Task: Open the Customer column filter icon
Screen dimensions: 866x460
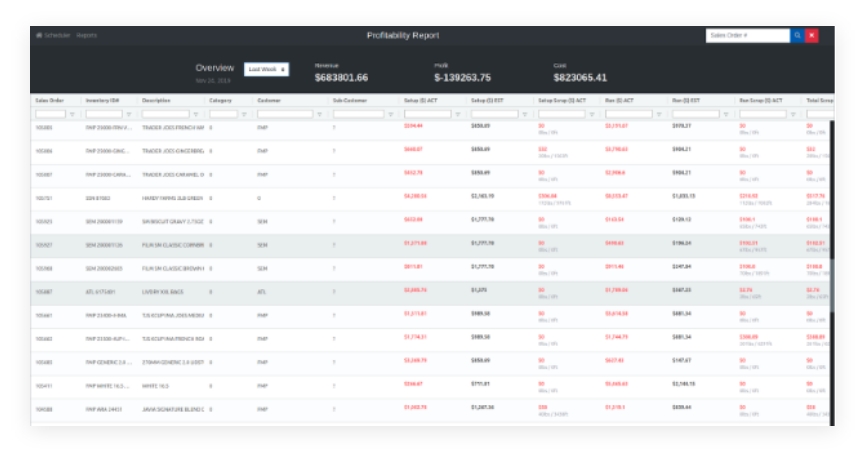Action: click(x=319, y=114)
